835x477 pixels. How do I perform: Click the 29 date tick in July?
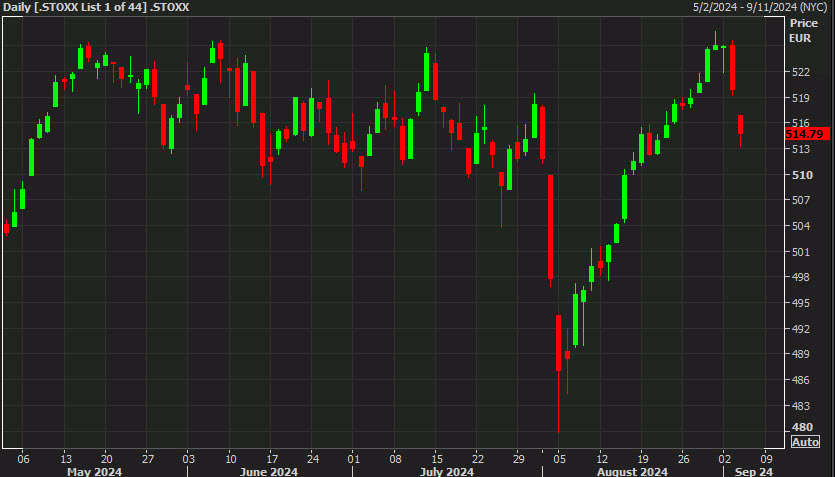[x=518, y=459]
